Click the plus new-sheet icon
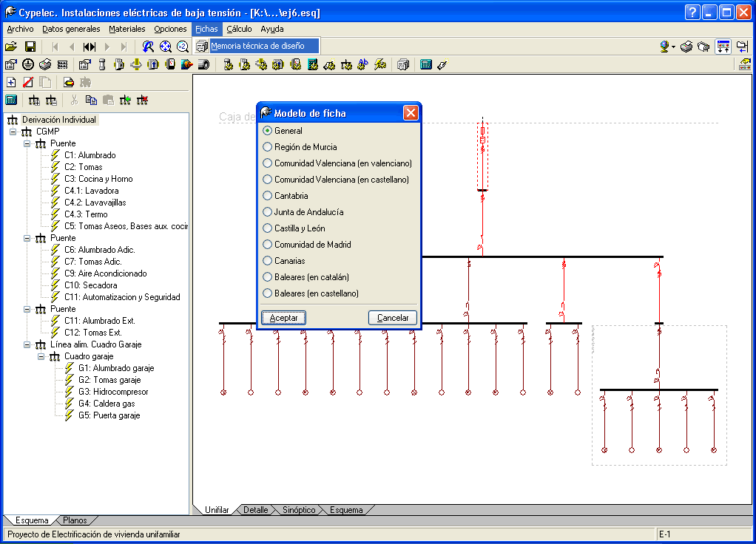Screen dimensions: 756x544 point(11,82)
